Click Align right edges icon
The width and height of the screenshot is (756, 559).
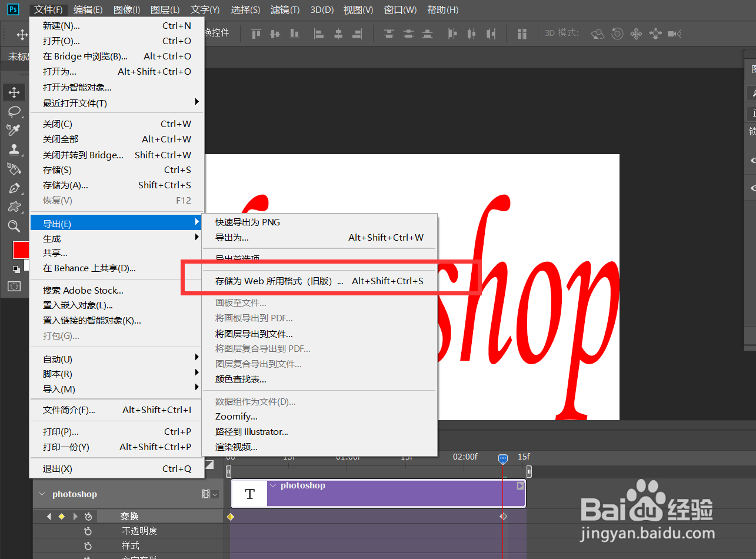(x=357, y=34)
